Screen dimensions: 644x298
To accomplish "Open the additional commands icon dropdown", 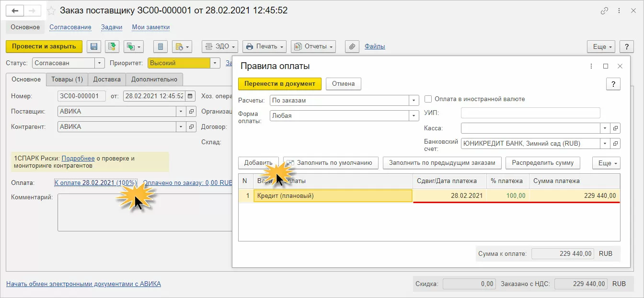I will pyautogui.click(x=182, y=46).
